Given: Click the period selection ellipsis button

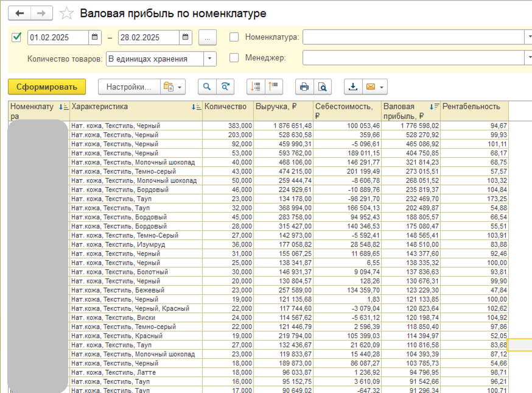Looking at the screenshot, I should pos(207,37).
